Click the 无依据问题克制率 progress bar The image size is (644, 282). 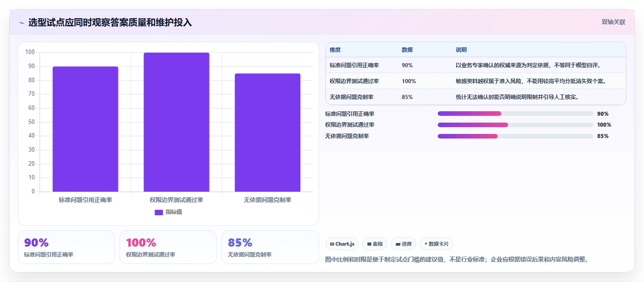515,136
